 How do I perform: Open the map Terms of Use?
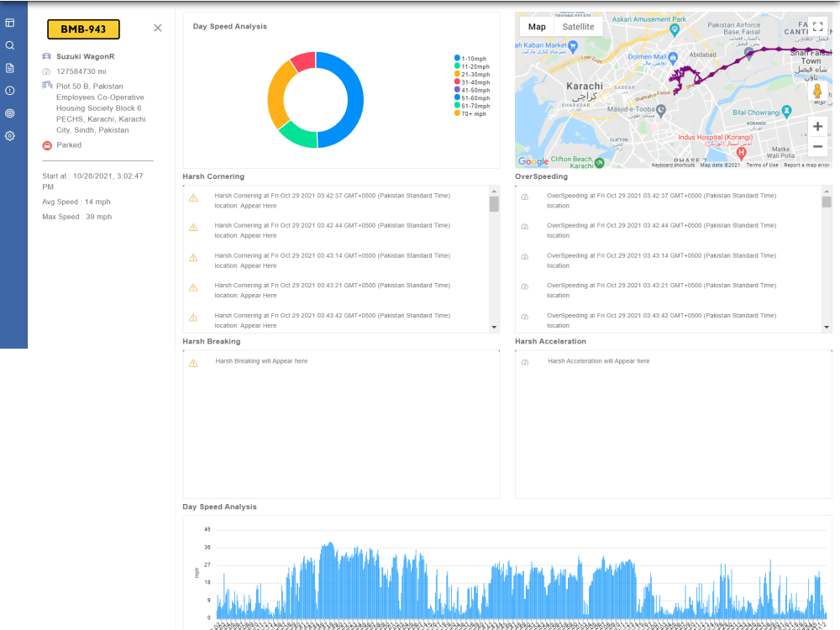click(x=762, y=165)
